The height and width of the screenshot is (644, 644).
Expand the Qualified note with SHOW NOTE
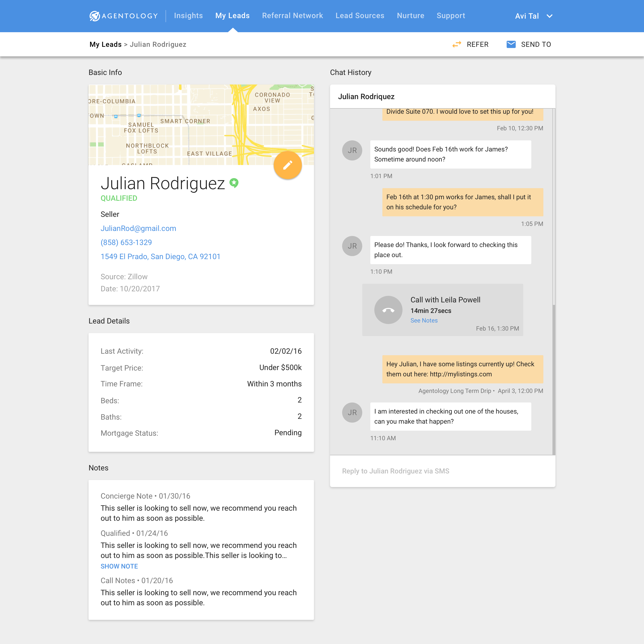tap(119, 566)
